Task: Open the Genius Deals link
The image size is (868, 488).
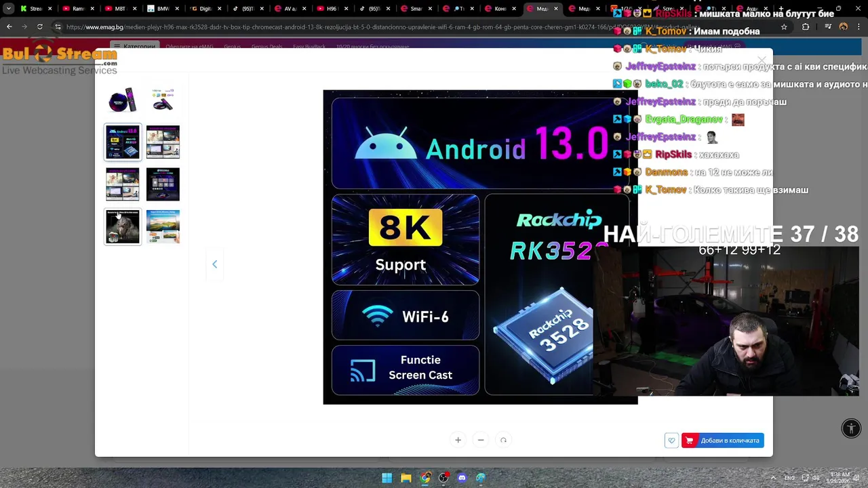Action: tap(267, 47)
